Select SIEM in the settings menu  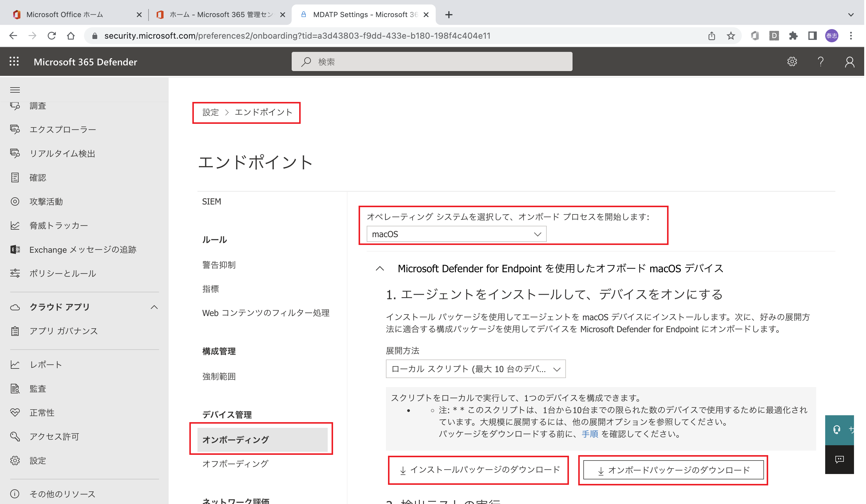(212, 202)
